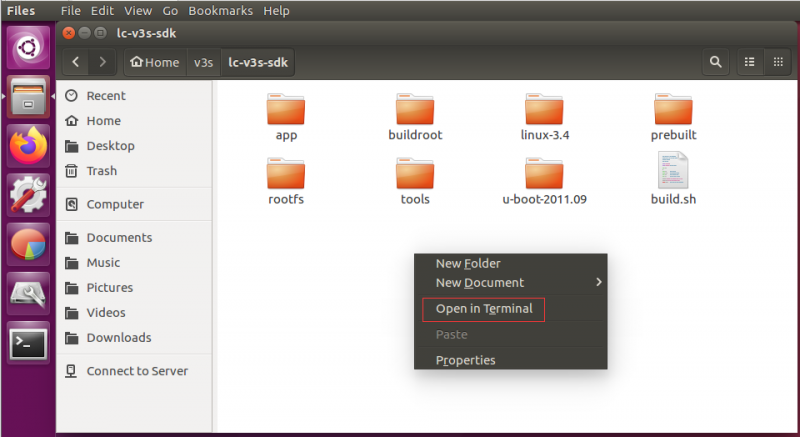The width and height of the screenshot is (800, 437).
Task: Switch to list view icon
Action: pos(749,62)
